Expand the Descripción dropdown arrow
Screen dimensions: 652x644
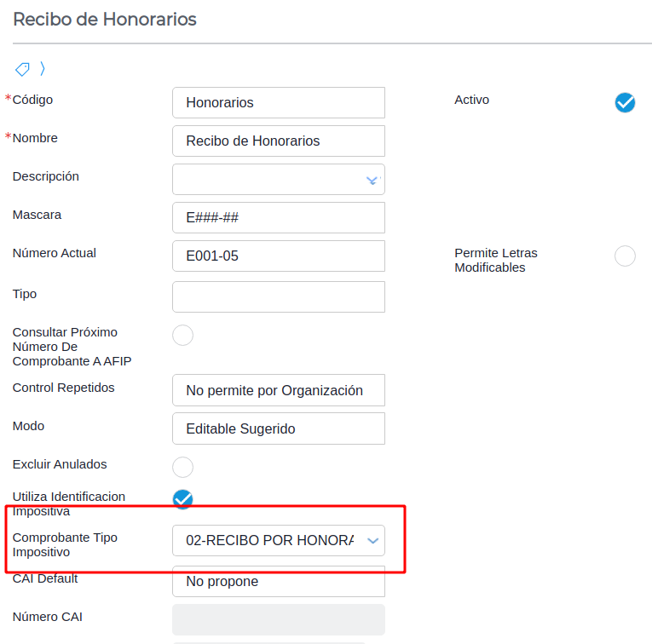click(372, 180)
